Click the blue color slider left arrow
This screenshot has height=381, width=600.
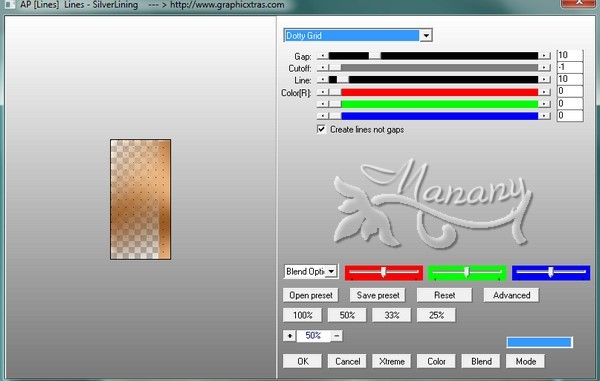[x=323, y=116]
